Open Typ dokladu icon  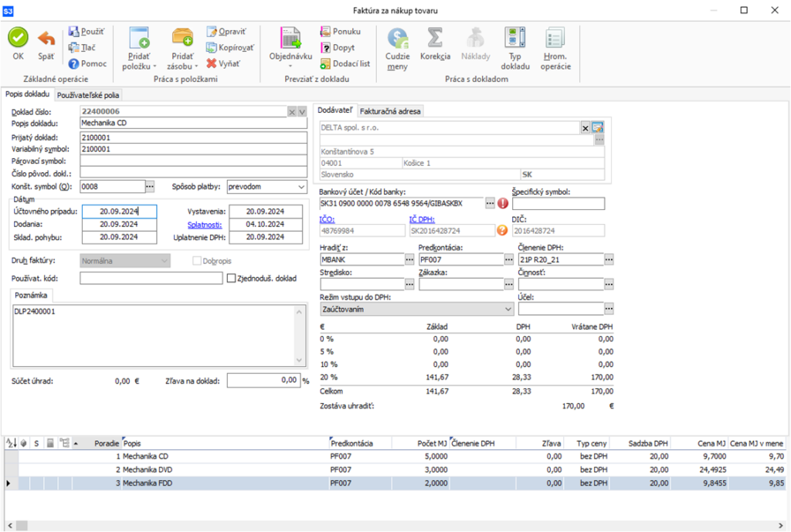[x=514, y=38]
